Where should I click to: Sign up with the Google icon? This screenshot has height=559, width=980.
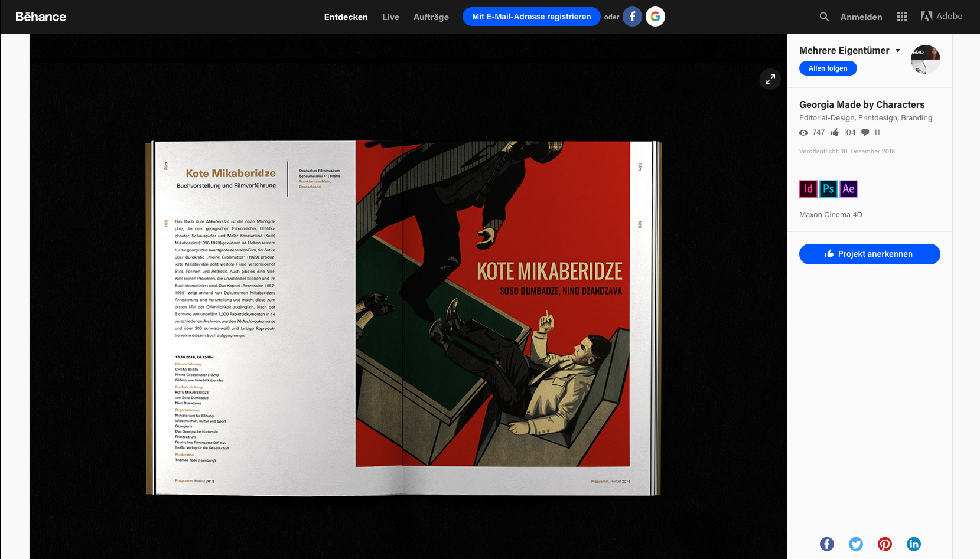coord(655,17)
